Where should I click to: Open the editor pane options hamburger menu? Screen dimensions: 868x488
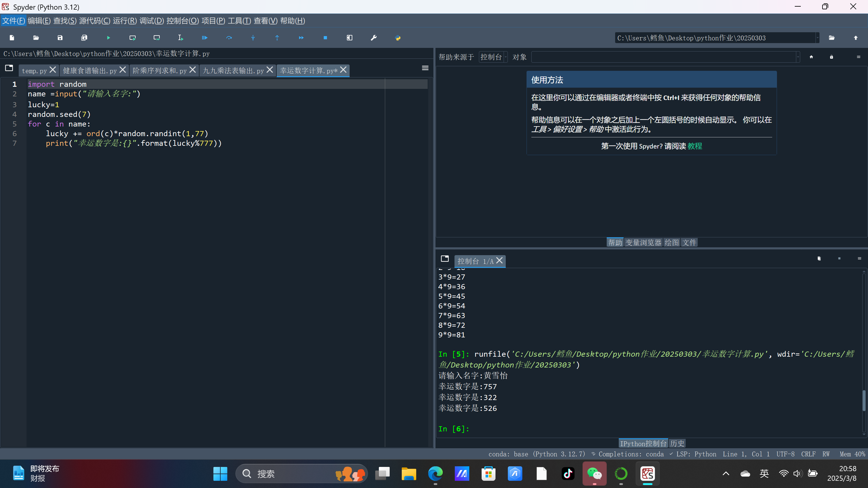425,68
